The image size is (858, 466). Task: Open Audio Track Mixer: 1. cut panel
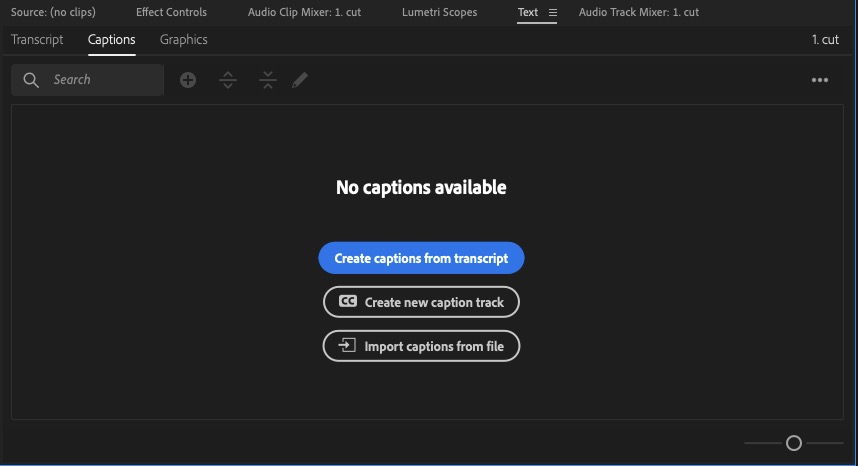pos(639,12)
